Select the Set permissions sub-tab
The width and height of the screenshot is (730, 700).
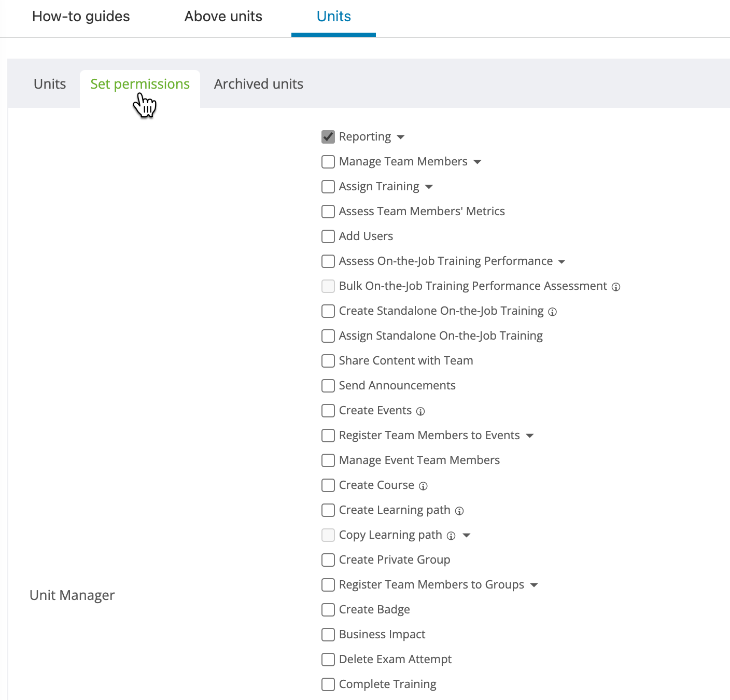(140, 84)
